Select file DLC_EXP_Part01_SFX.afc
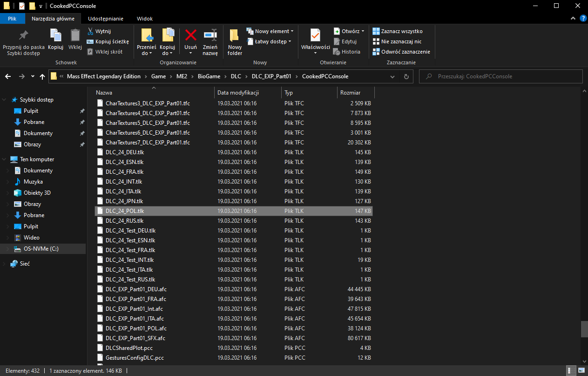 135,338
